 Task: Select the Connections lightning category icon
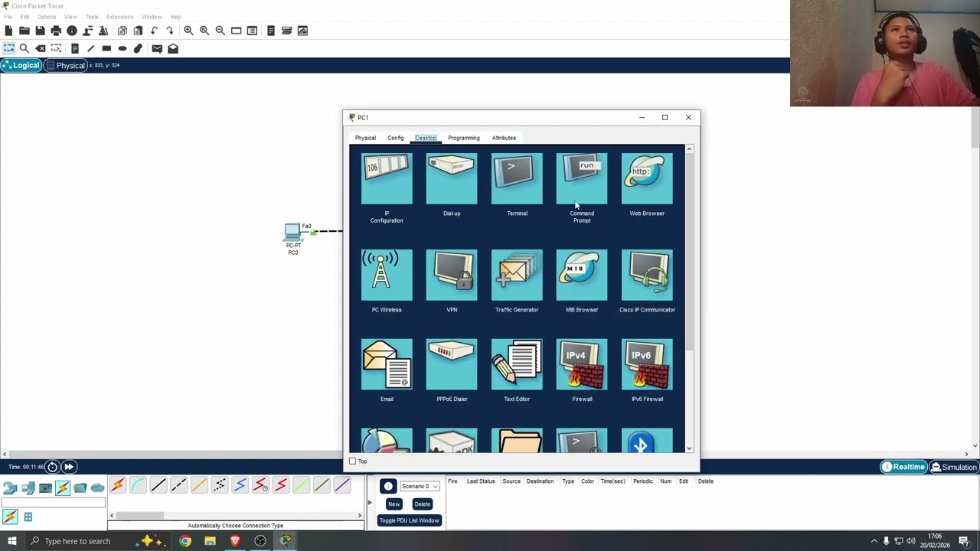click(62, 487)
